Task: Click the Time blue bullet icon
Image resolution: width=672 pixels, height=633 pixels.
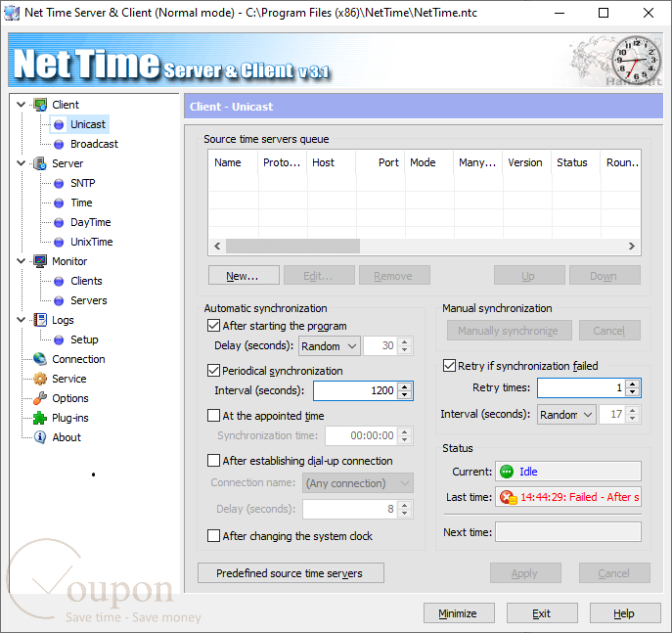Action: [x=59, y=203]
